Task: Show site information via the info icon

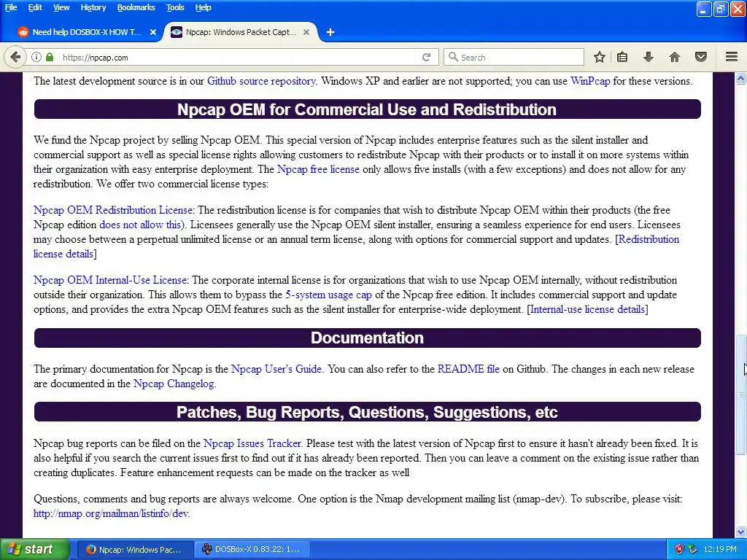Action: [x=36, y=57]
